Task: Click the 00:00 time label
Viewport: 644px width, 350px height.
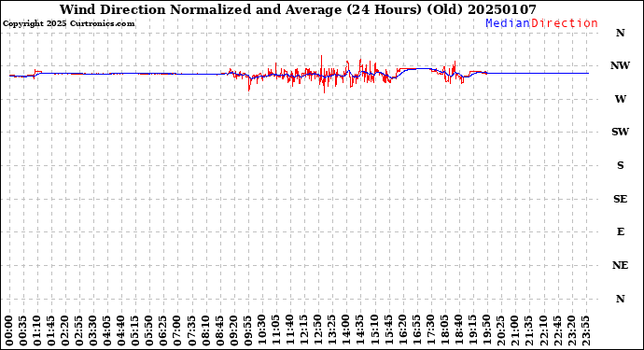Action: tap(9, 331)
